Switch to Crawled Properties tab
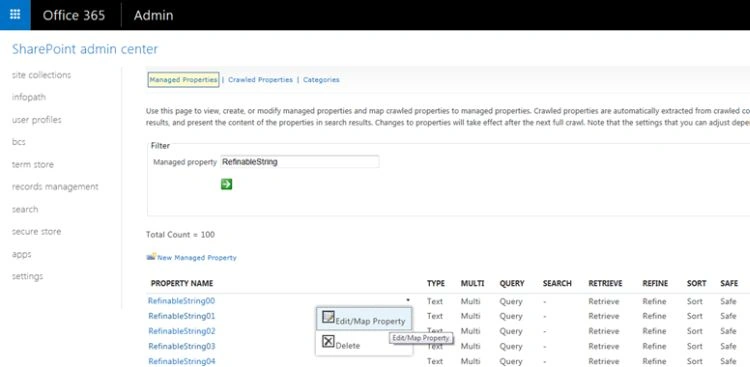 pos(260,80)
